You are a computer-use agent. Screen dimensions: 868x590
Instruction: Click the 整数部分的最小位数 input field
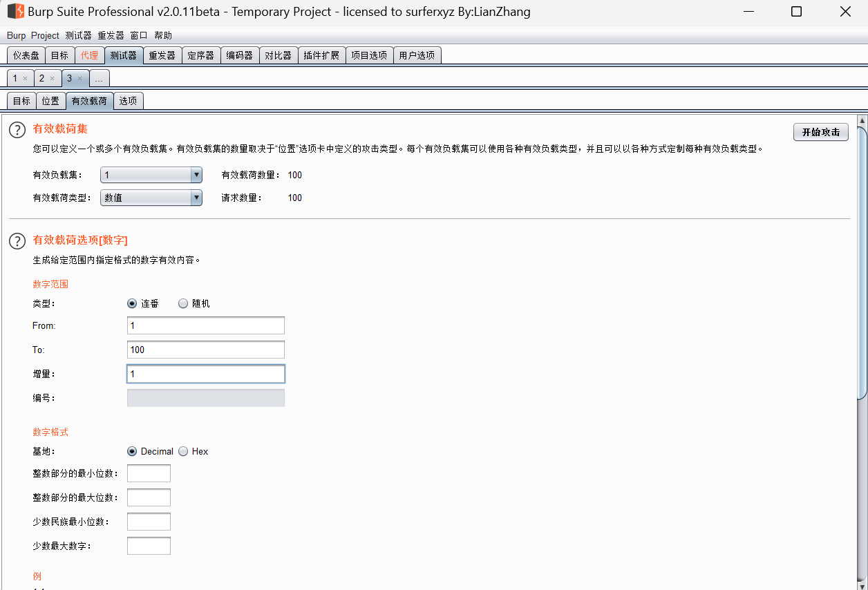(x=149, y=473)
